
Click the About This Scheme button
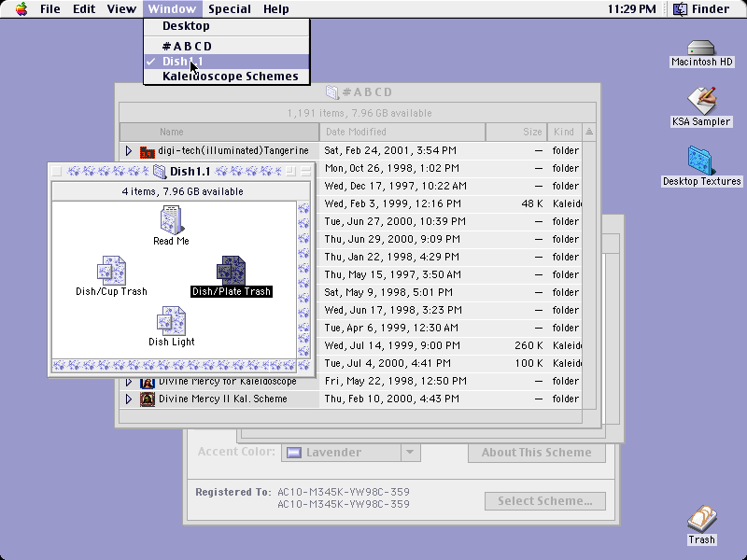pos(536,453)
